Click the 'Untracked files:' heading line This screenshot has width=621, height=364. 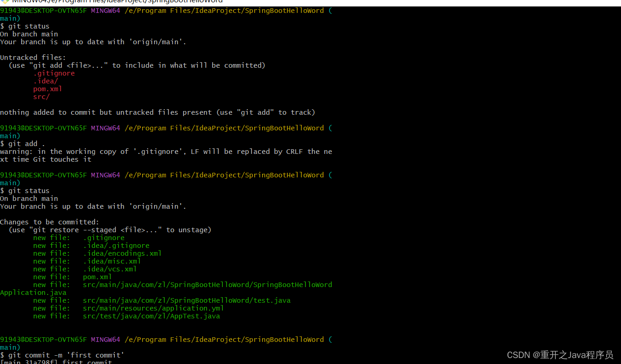(x=33, y=58)
